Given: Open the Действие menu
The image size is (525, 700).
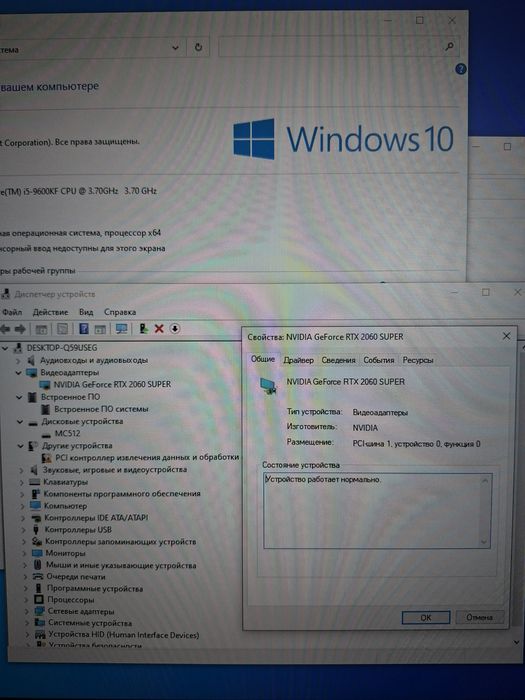Looking at the screenshot, I should click(50, 312).
